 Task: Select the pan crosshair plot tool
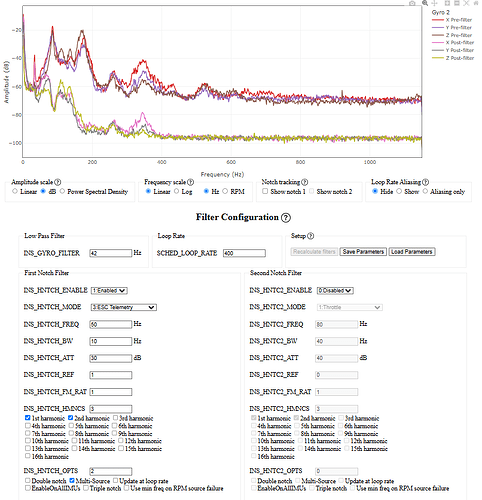435,3
